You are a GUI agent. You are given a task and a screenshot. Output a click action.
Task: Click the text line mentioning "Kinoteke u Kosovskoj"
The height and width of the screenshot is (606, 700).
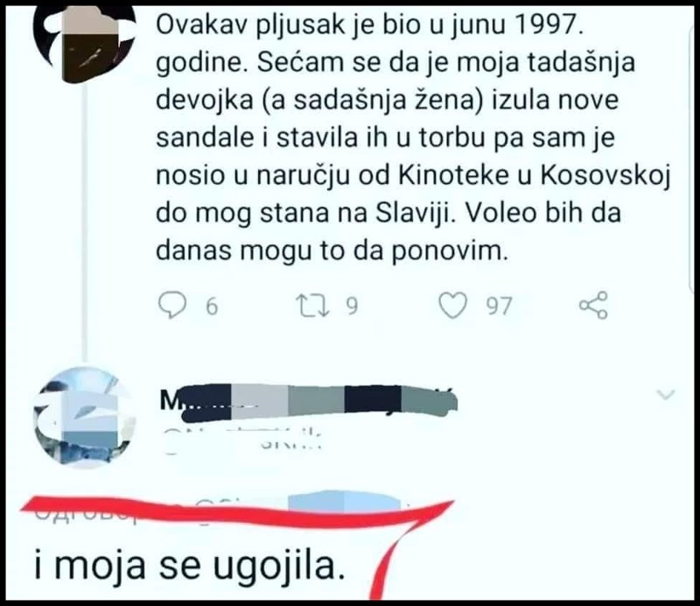[x=413, y=176]
